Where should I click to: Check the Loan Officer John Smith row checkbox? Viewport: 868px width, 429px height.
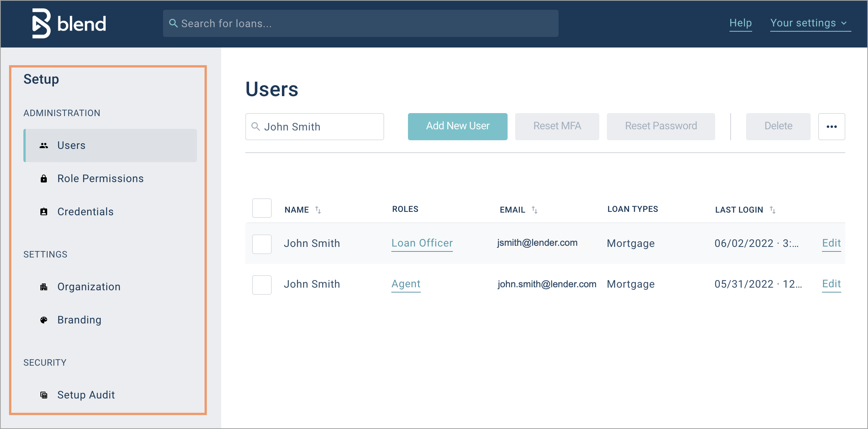(262, 244)
